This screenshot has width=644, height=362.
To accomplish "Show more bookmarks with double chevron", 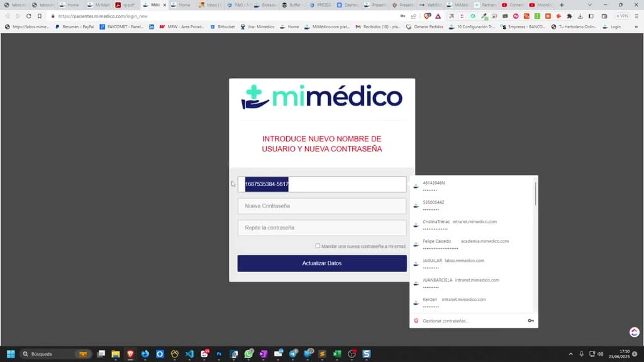I will (x=636, y=26).
